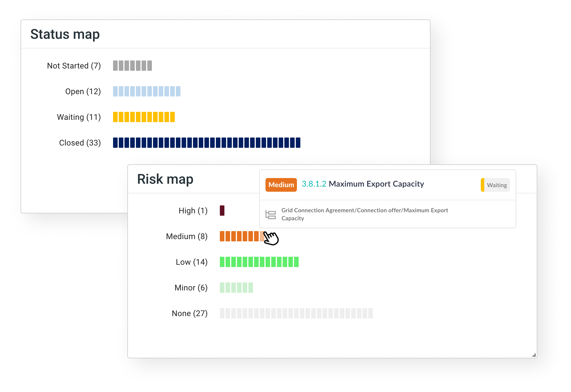Click the last pale green Minor block
The image size is (571, 392).
pos(251,288)
